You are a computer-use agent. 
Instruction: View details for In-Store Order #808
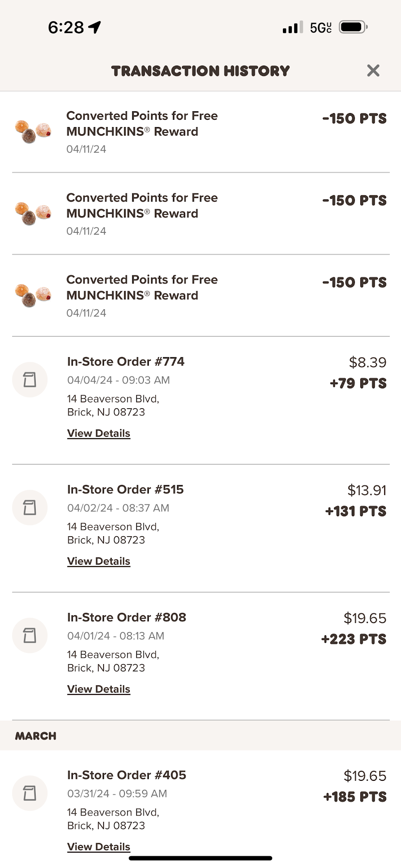99,689
